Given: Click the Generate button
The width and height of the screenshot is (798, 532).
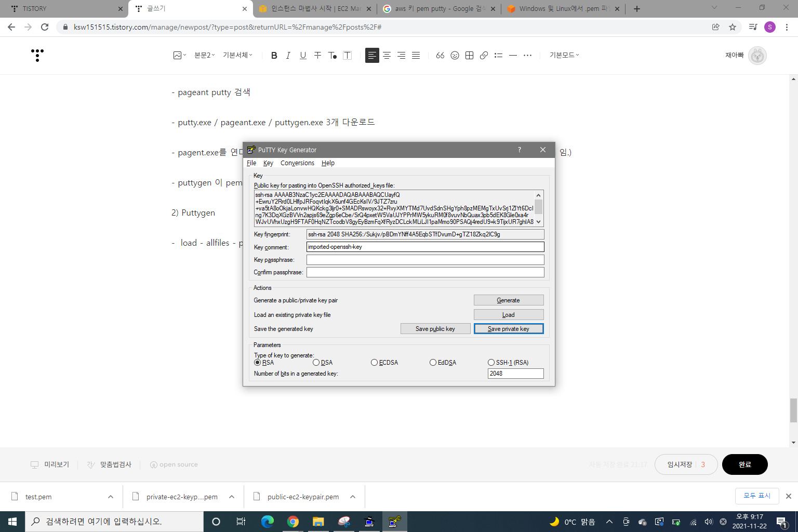Looking at the screenshot, I should [509, 300].
